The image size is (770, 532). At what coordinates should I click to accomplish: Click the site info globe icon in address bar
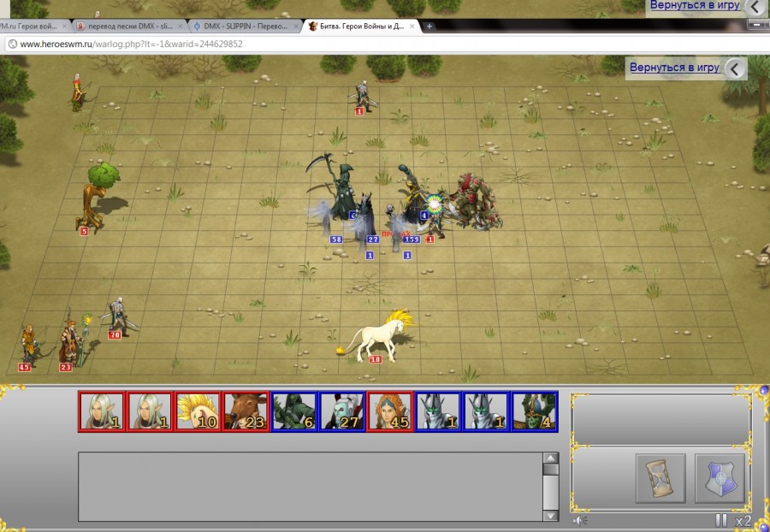[12, 44]
